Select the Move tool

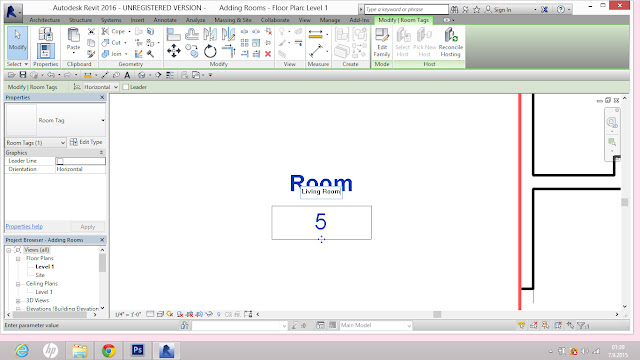173,51
